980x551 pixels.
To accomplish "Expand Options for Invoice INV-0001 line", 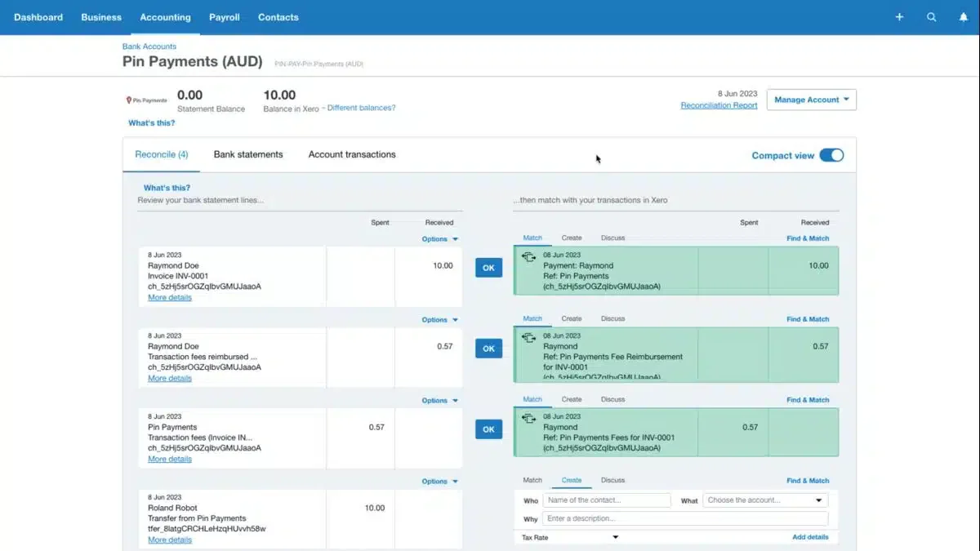I will pos(440,239).
